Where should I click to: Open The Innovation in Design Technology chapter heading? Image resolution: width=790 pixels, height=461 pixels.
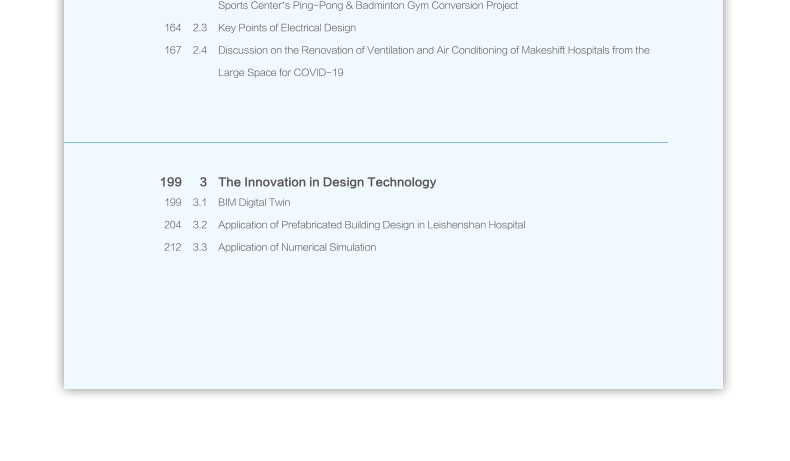[x=327, y=182]
